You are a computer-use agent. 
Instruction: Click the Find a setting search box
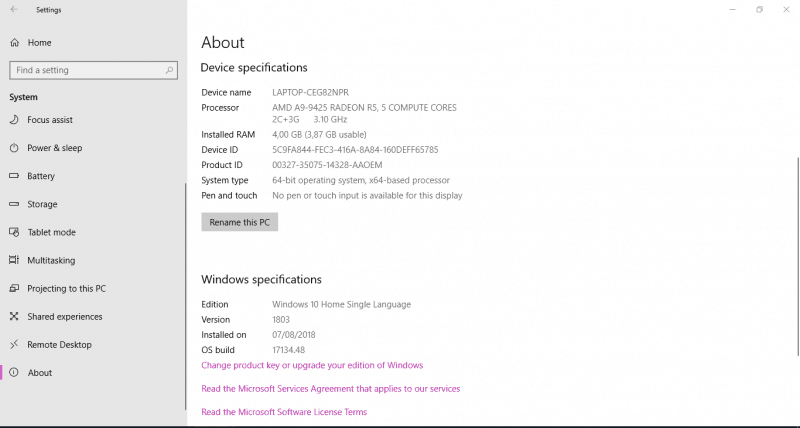click(93, 70)
